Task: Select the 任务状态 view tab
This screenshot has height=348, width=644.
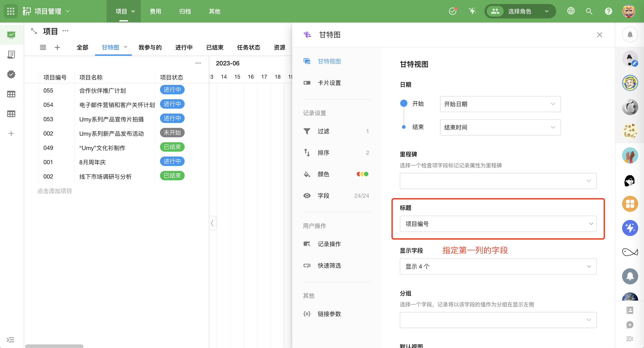Action: [249, 47]
